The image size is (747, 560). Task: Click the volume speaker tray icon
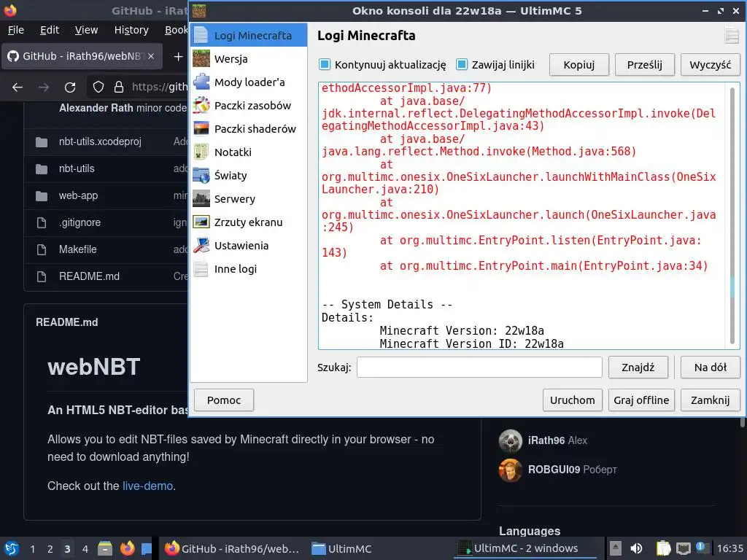click(636, 548)
